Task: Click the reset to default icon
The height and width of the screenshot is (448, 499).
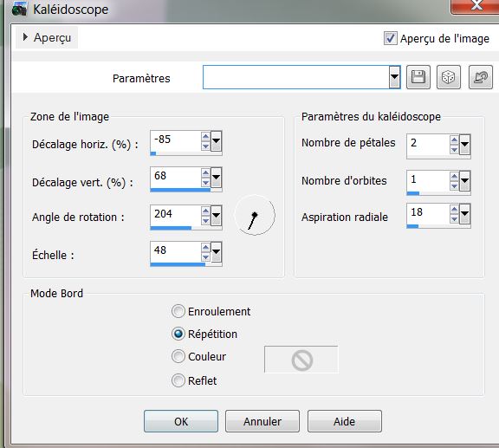Action: point(481,77)
